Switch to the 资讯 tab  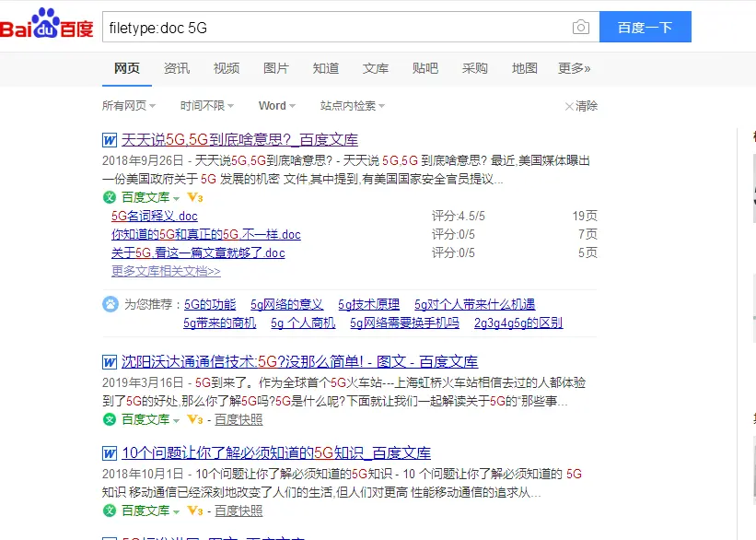pos(177,68)
